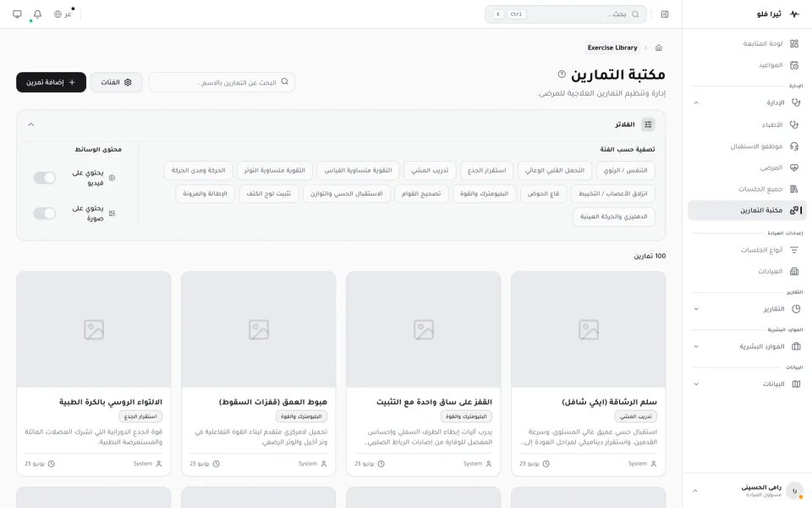Click the الموارد البشرية briefcase icon
The height and width of the screenshot is (508, 812).
(796, 346)
